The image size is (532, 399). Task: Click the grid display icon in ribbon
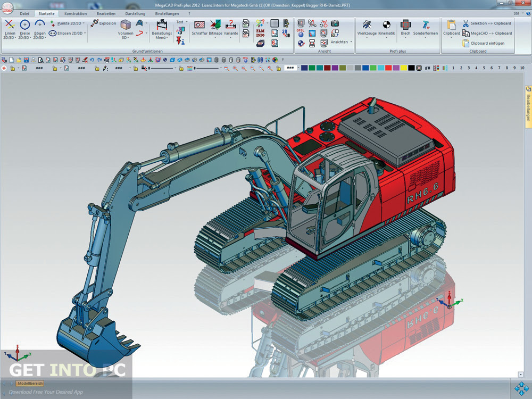275,23
